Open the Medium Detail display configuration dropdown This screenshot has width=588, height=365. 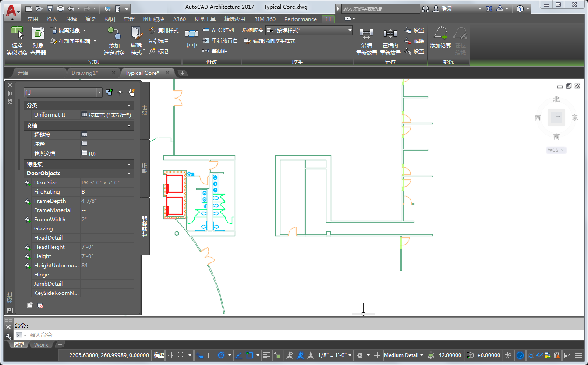point(403,355)
